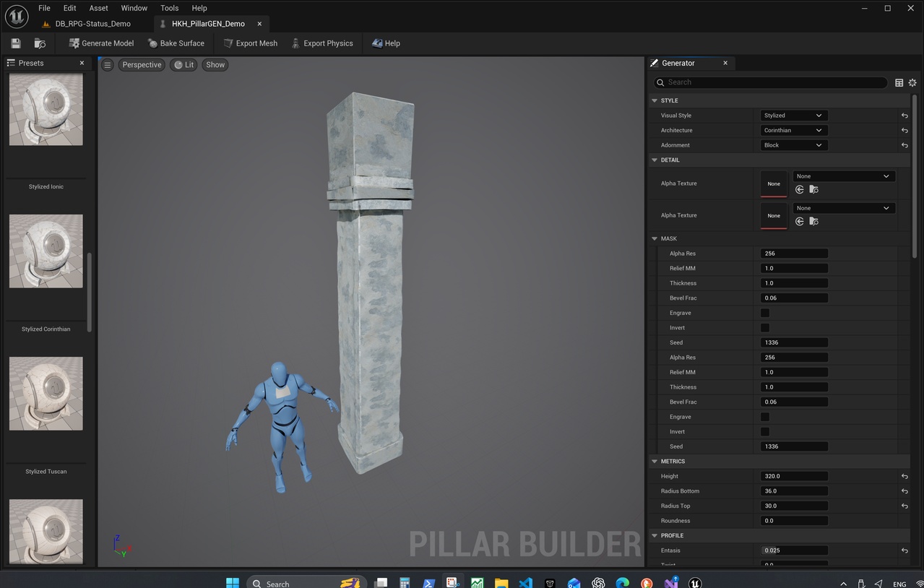Collapse the STYLE section
The image size is (924, 588).
(655, 100)
